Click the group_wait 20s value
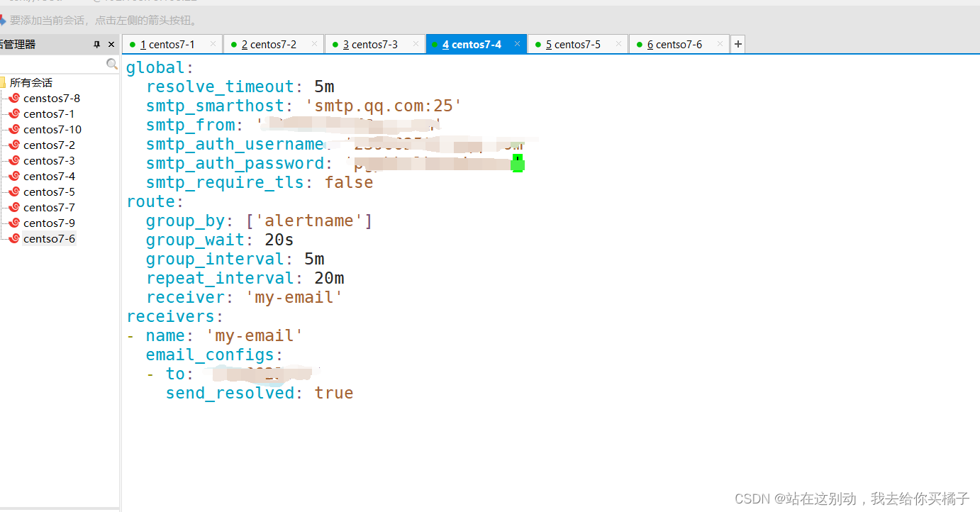980x512 pixels. tap(279, 240)
